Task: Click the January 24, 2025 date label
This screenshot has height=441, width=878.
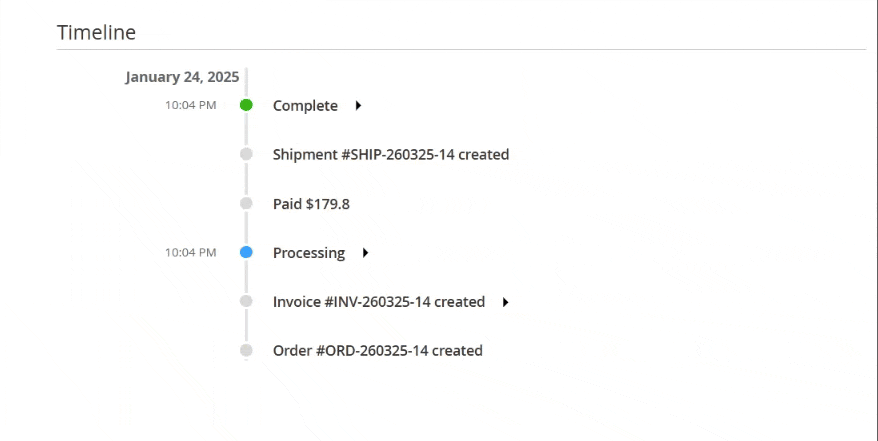Action: 179,77
